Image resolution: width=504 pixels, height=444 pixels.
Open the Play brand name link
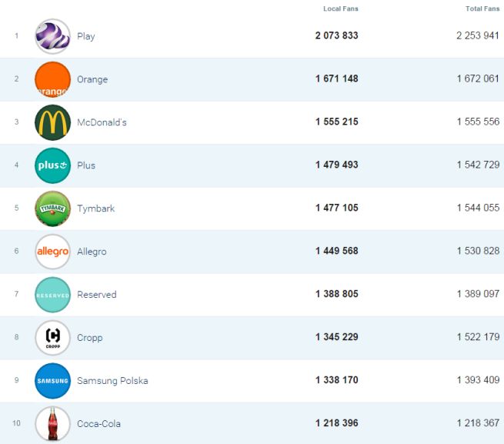pyautogui.click(x=86, y=36)
